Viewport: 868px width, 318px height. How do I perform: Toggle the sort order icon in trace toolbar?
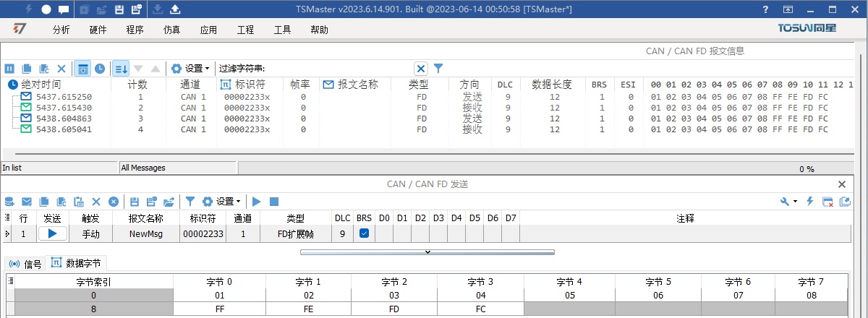click(122, 68)
